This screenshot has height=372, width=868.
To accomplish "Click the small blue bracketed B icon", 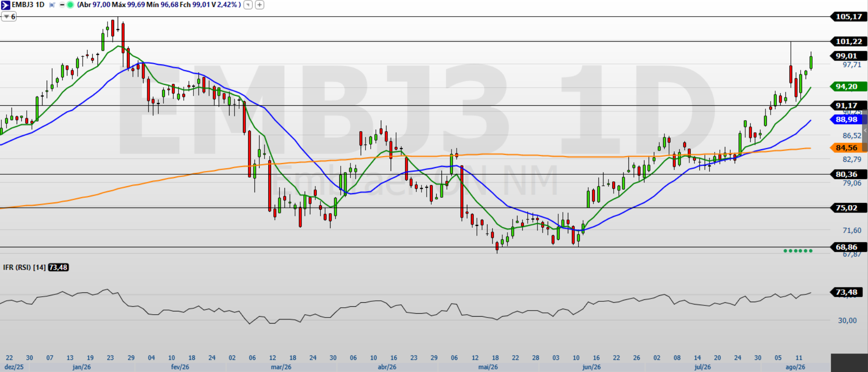I will [x=52, y=5].
